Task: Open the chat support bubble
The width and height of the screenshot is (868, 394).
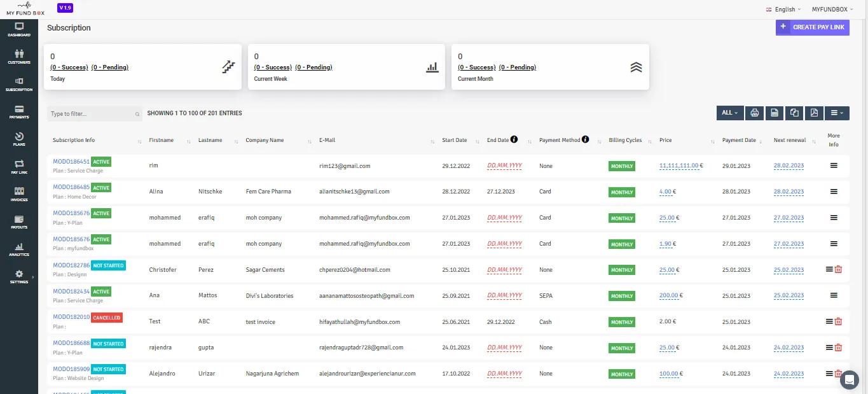Action: [x=849, y=379]
